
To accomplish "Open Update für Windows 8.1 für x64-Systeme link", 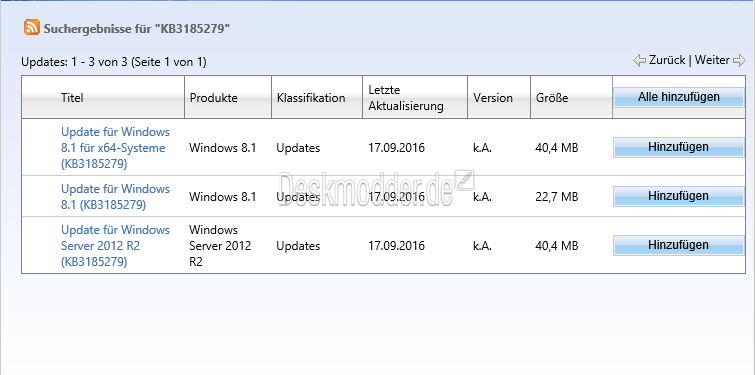I will pos(116,148).
